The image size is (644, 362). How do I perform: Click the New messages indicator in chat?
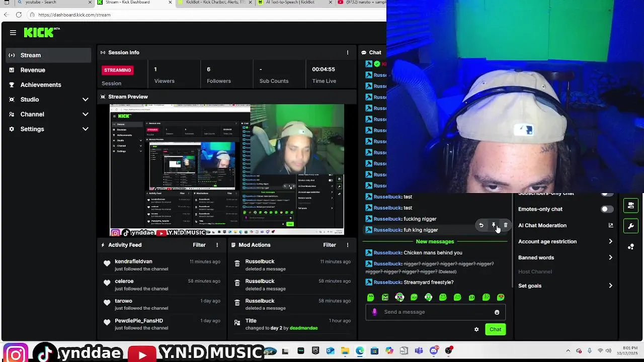pyautogui.click(x=435, y=242)
